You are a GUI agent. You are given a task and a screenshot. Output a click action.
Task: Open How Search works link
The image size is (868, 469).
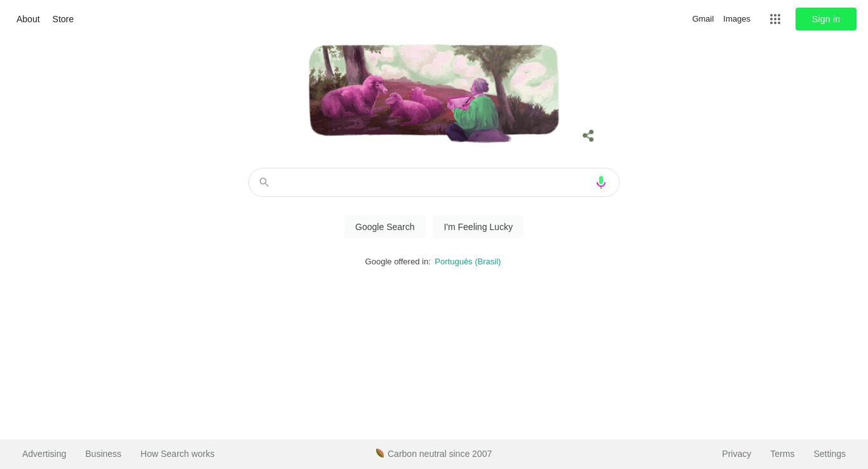pos(177,454)
